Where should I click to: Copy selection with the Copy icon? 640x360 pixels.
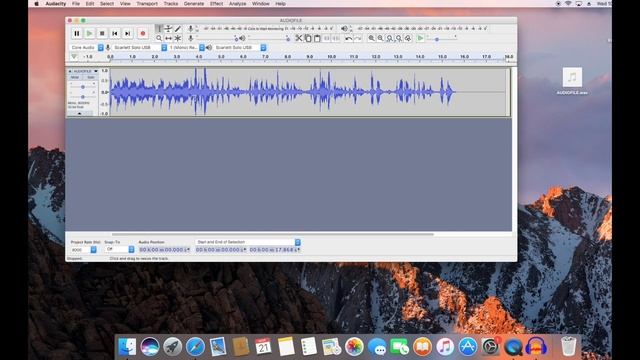(308, 38)
